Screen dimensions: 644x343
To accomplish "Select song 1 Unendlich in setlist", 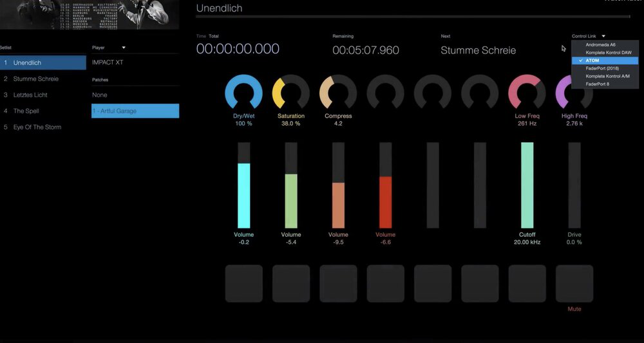I will [43, 63].
